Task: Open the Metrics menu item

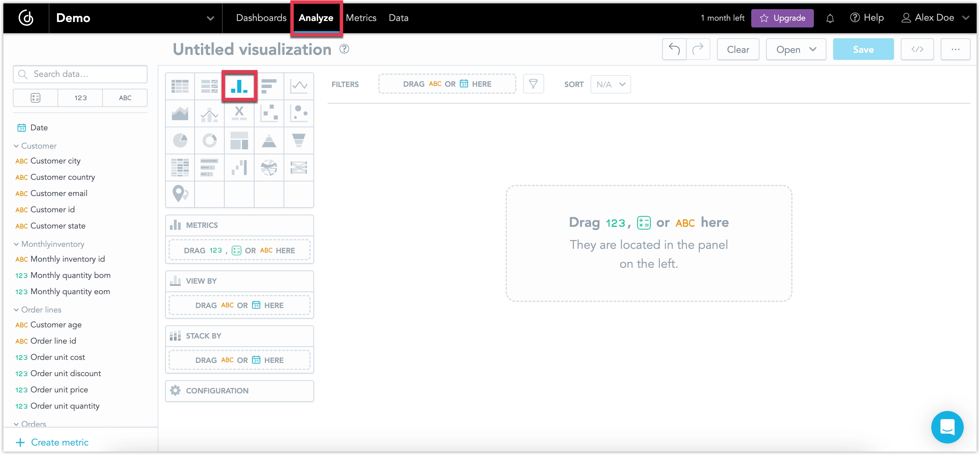Action: [x=361, y=18]
